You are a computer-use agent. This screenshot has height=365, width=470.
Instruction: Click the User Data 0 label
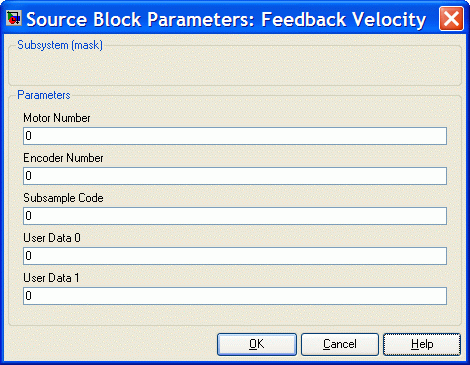pos(52,238)
